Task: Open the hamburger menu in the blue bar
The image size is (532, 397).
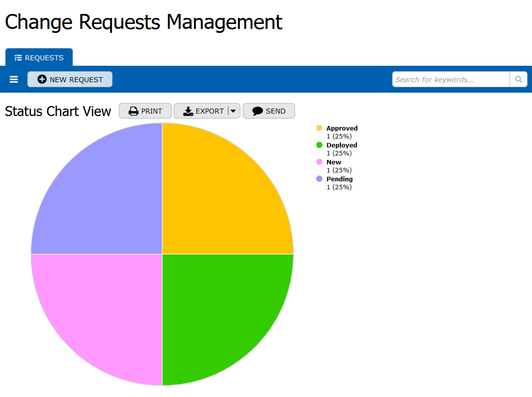Action: point(14,79)
